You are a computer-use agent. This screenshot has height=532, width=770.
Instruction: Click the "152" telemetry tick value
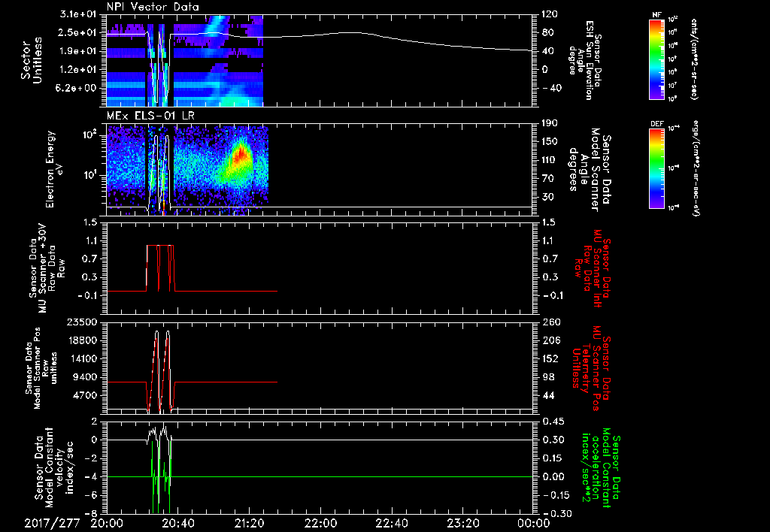click(550, 358)
